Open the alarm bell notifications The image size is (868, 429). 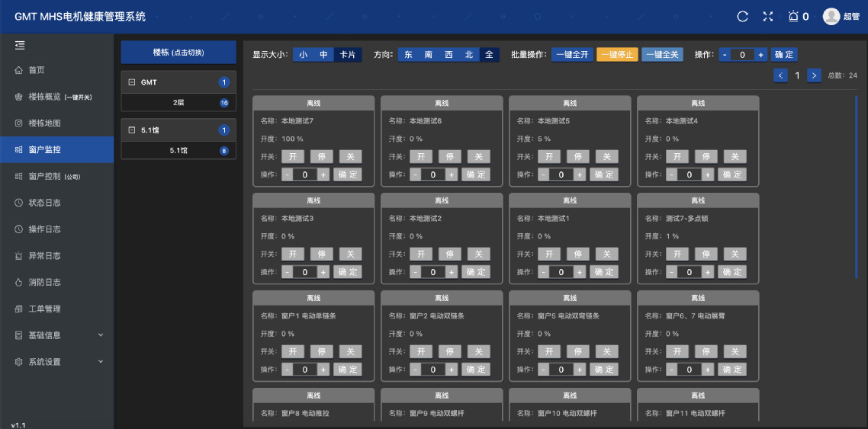tap(793, 17)
